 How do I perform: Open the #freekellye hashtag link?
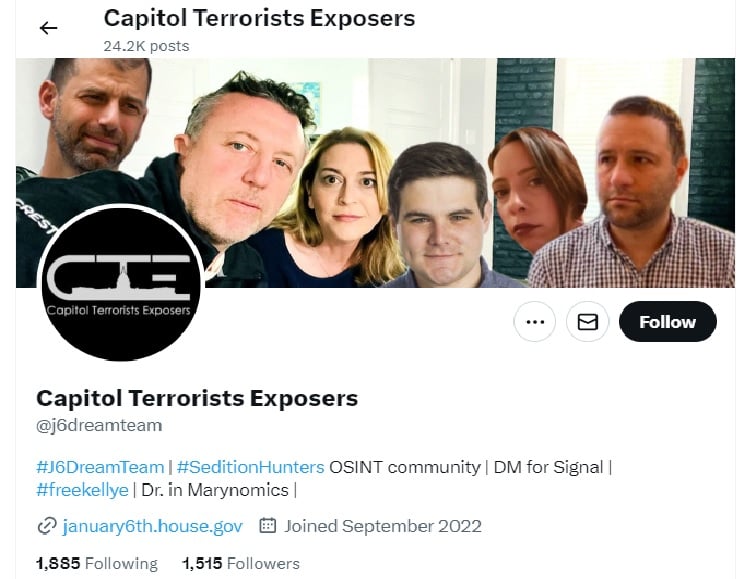(x=82, y=490)
